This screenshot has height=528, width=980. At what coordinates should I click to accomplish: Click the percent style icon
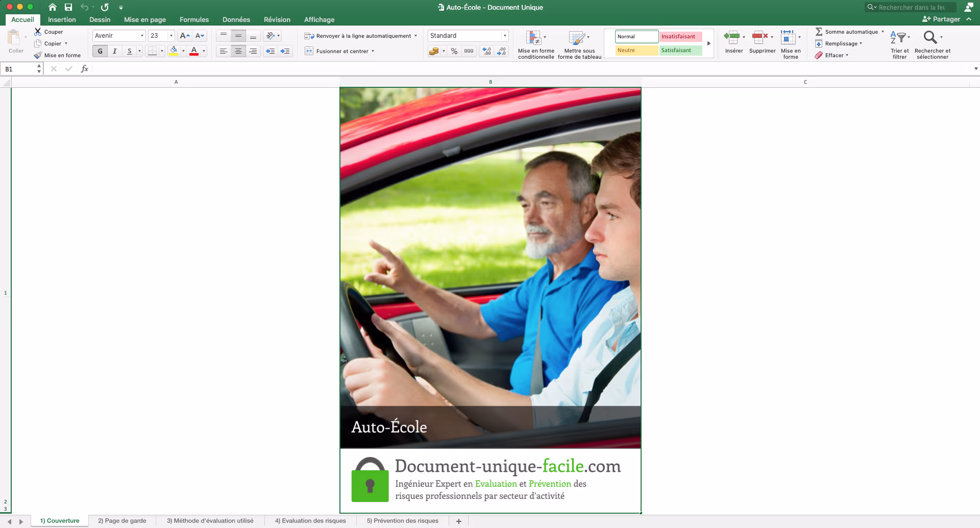tap(454, 51)
